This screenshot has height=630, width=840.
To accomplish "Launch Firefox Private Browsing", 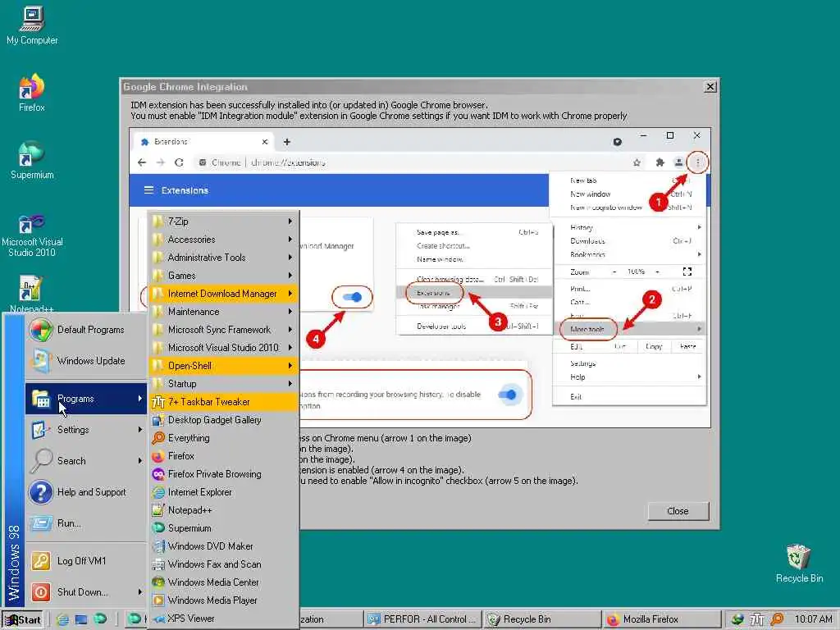I will tap(223, 474).
